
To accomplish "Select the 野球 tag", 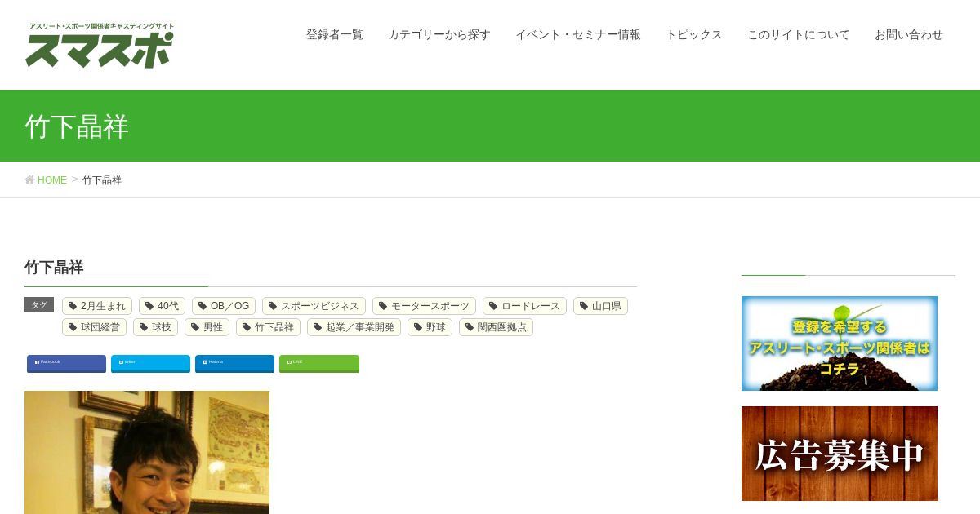I will (430, 327).
